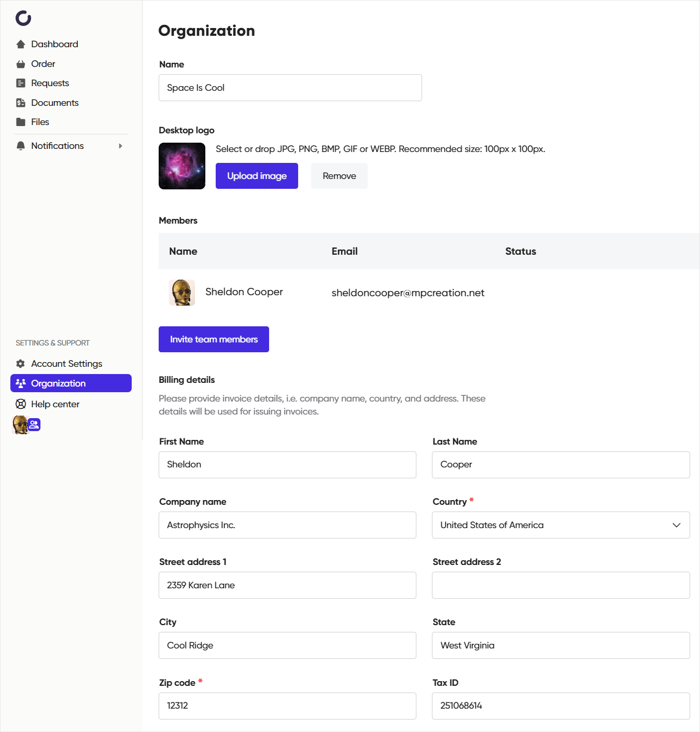
Task: Click the Files folder icon
Action: (x=21, y=122)
